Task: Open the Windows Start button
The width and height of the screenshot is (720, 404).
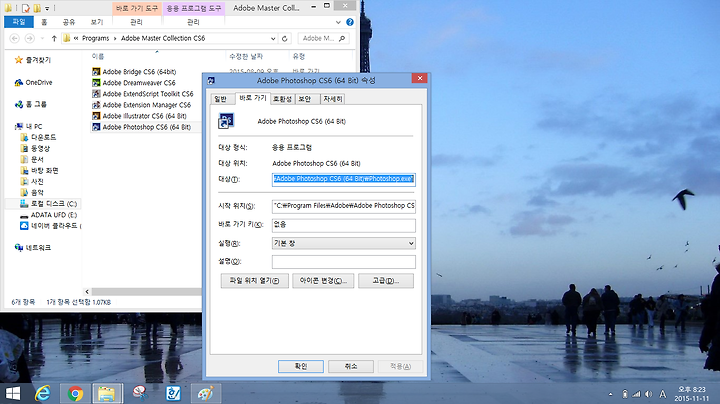Action: (13, 393)
